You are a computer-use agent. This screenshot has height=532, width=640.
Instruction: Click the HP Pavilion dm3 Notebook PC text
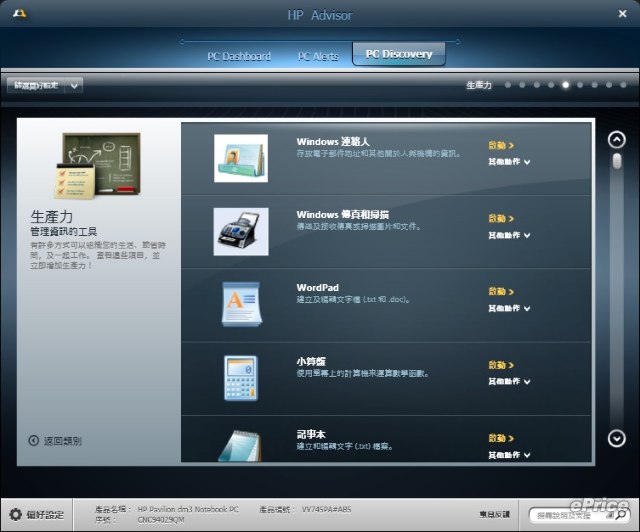tap(188, 509)
